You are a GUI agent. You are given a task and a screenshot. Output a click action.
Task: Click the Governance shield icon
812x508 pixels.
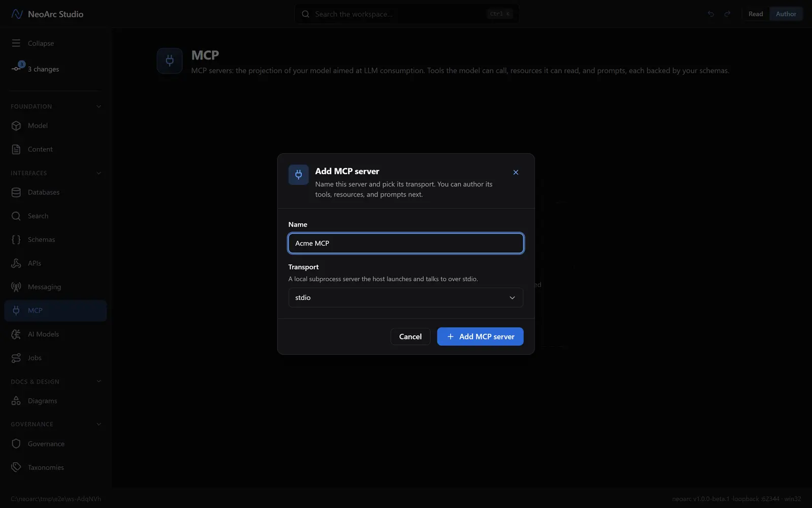coord(16,443)
